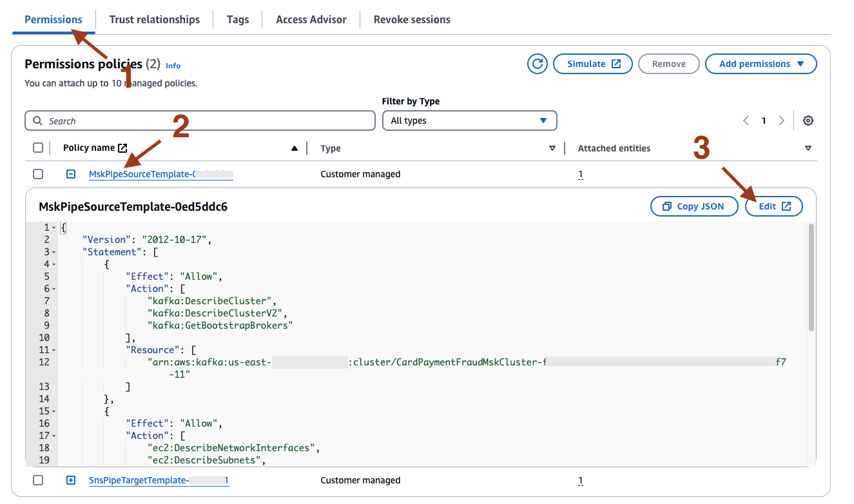Screen dimensions: 854x504
Task: Click the Remove button
Action: [x=669, y=64]
